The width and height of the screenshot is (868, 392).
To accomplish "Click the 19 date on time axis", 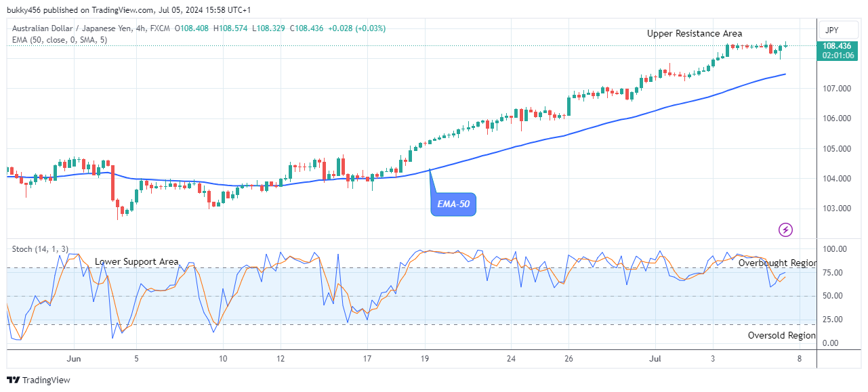I will (x=425, y=359).
